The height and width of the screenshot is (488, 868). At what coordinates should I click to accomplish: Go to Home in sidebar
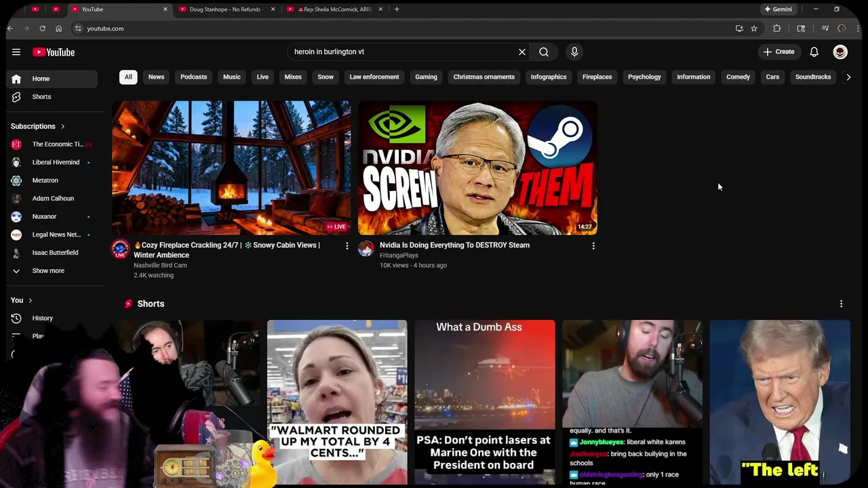point(52,79)
